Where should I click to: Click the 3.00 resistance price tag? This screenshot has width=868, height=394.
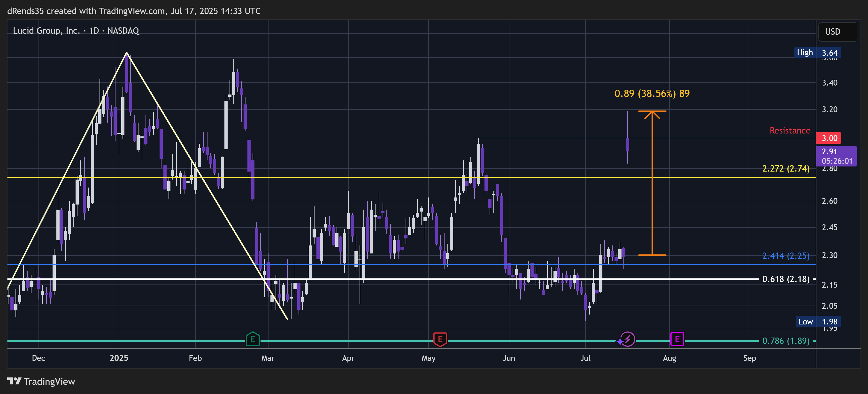[x=829, y=138]
